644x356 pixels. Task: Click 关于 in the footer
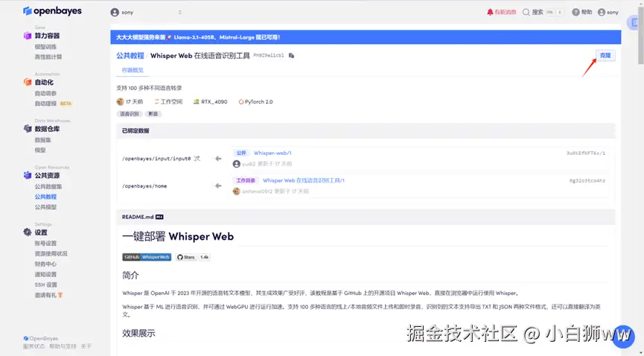(86, 346)
